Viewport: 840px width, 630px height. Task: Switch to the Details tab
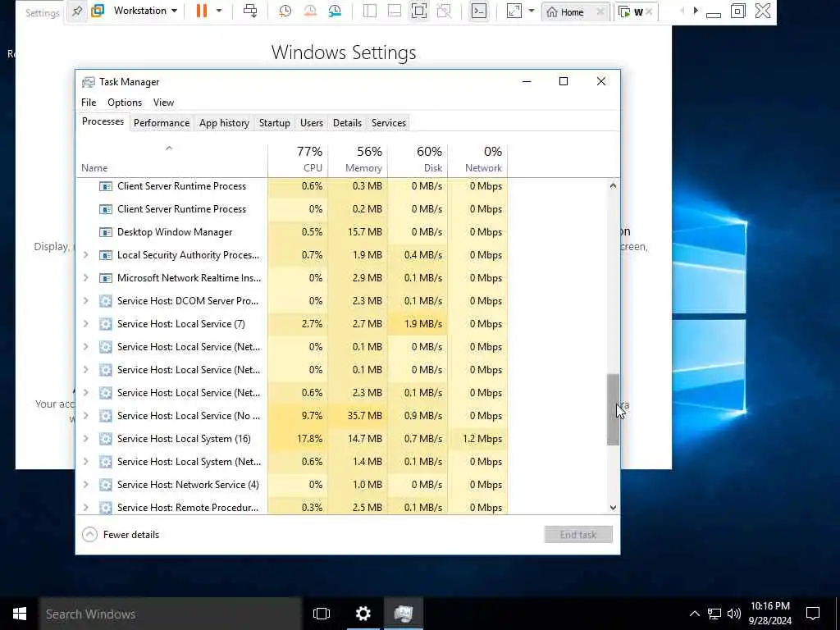pyautogui.click(x=347, y=123)
